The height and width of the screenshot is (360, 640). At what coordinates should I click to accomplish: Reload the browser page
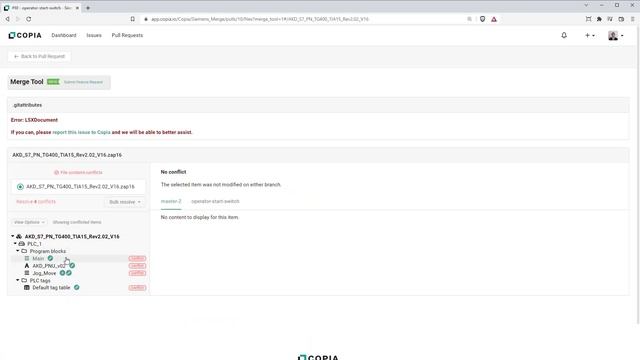(x=29, y=19)
